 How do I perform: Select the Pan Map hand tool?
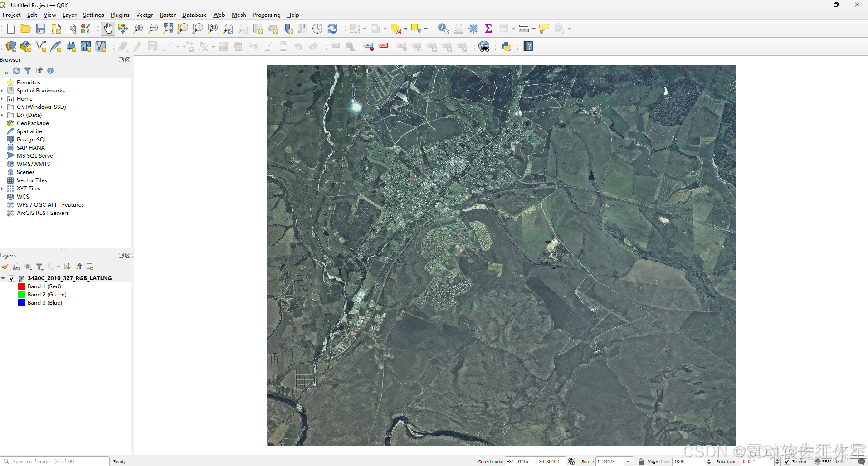point(108,29)
